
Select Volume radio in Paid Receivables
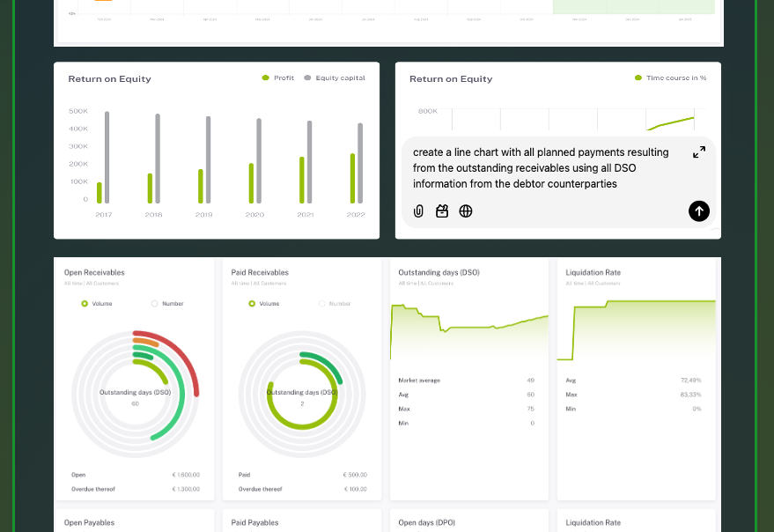[x=252, y=303]
